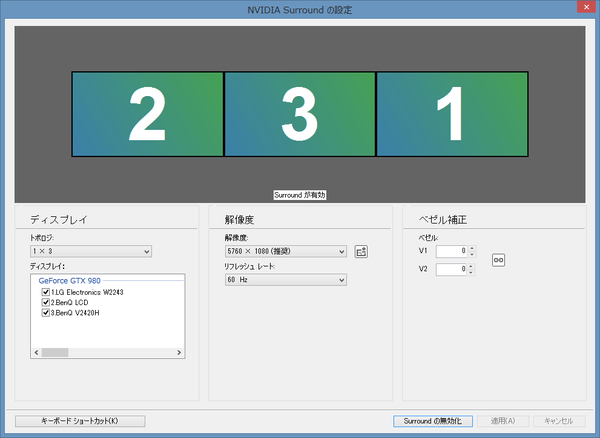
Task: Select display 2 in the layout preview
Action: tap(147, 115)
